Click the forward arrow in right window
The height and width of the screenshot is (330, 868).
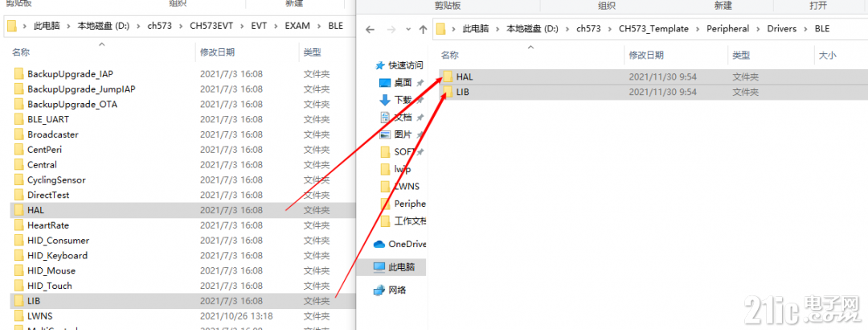tap(391, 29)
